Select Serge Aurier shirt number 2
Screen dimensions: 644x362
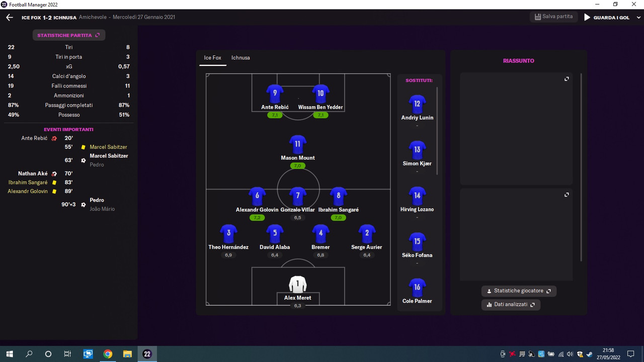[x=367, y=233]
